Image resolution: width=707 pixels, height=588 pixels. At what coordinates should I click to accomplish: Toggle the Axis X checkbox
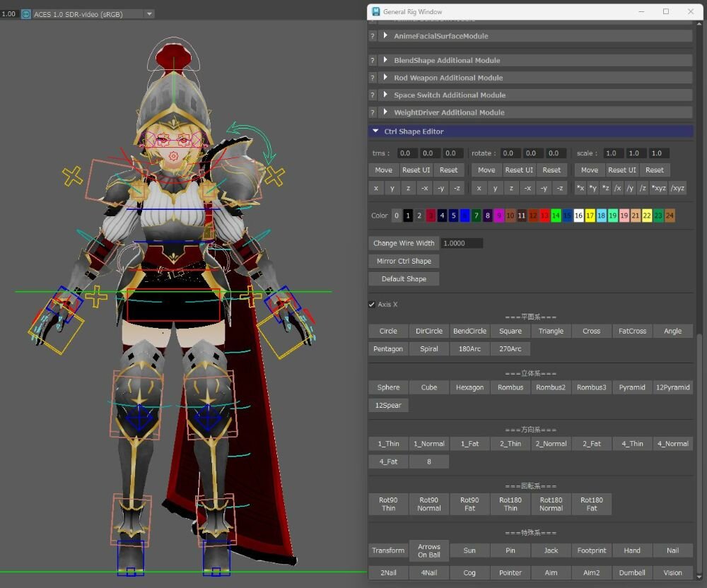[372, 305]
